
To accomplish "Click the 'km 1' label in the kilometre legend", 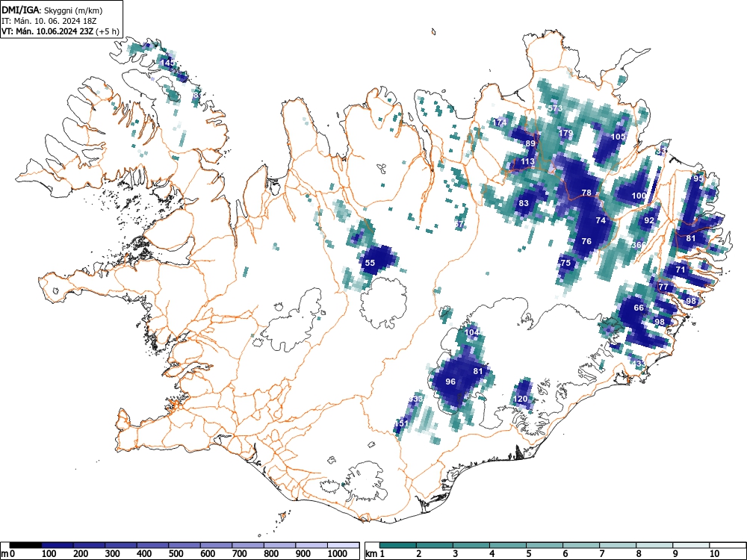I will (x=375, y=553).
